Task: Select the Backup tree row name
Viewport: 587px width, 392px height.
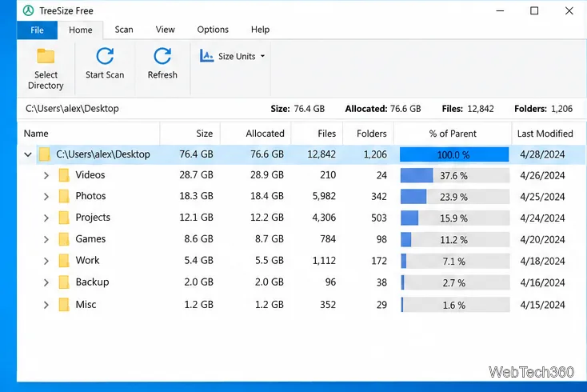Action: point(92,282)
